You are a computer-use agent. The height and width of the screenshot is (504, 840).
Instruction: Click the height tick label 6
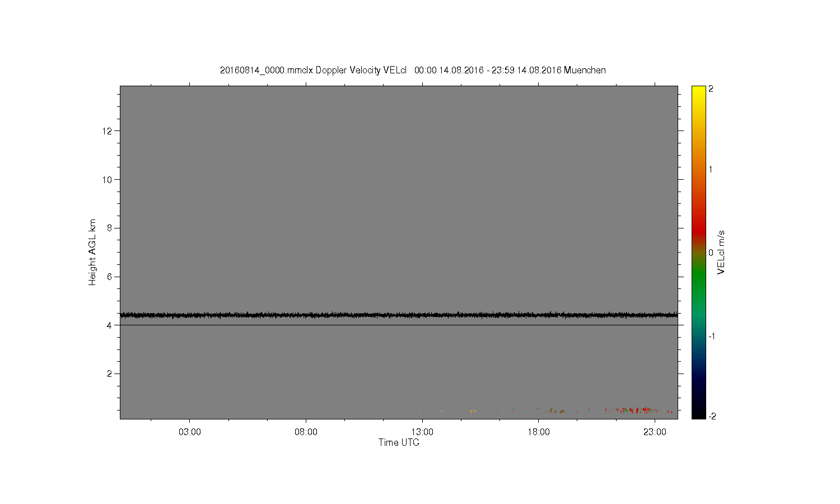(110, 277)
